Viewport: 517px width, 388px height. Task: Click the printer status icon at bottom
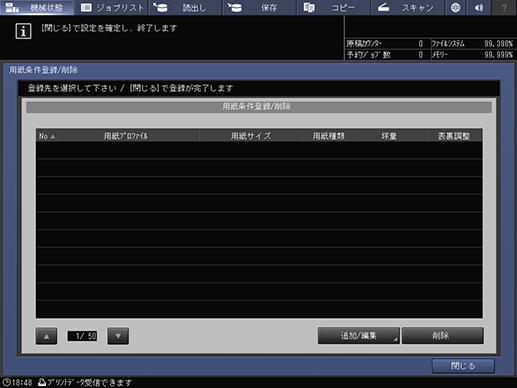click(42, 382)
